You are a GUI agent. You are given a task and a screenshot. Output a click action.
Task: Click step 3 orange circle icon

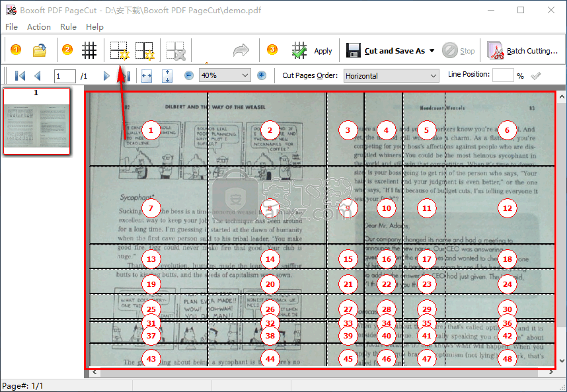pyautogui.click(x=272, y=50)
